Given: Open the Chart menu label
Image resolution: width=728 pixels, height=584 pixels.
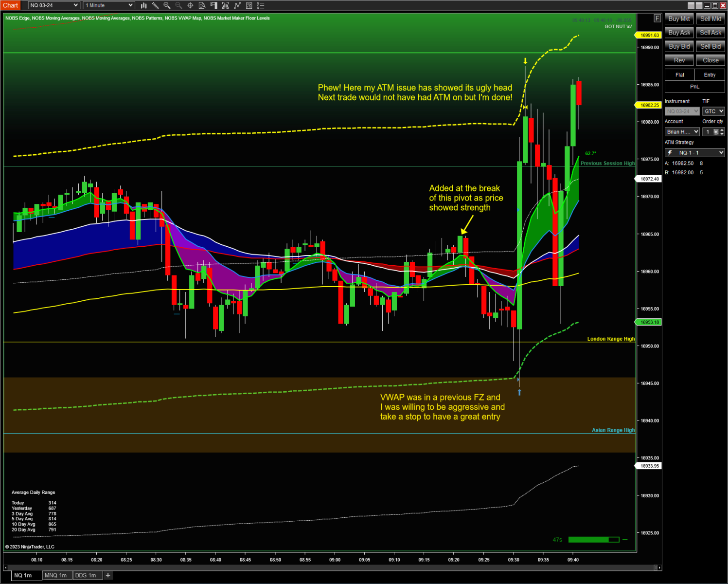Looking at the screenshot, I should [x=10, y=5].
